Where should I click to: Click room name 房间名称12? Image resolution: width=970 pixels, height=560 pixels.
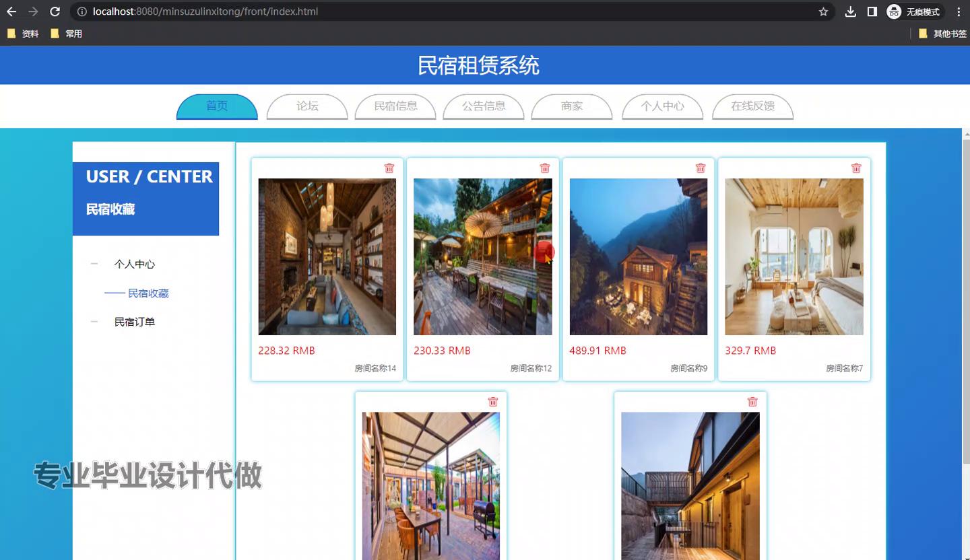point(531,368)
